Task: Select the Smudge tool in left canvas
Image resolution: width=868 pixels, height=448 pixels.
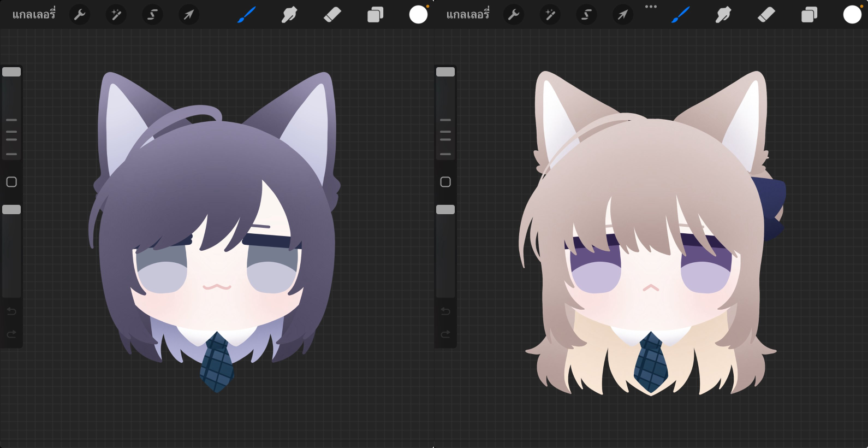Action: pyautogui.click(x=289, y=15)
